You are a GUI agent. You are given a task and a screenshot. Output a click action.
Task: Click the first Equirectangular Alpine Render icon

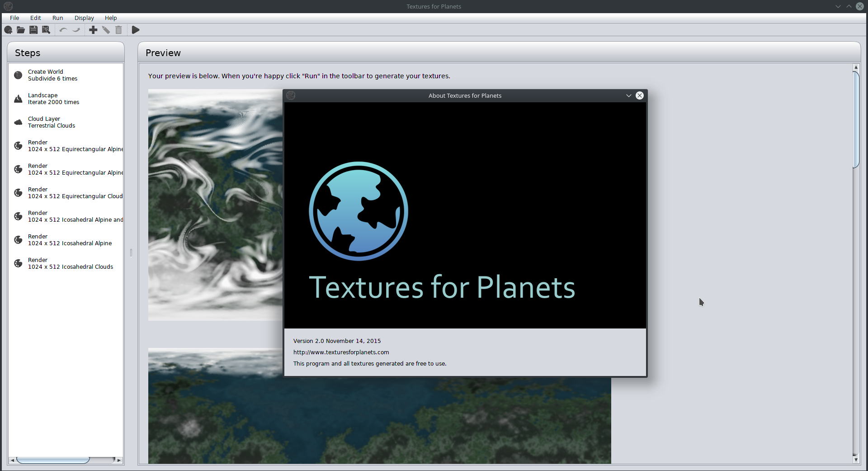pyautogui.click(x=18, y=146)
